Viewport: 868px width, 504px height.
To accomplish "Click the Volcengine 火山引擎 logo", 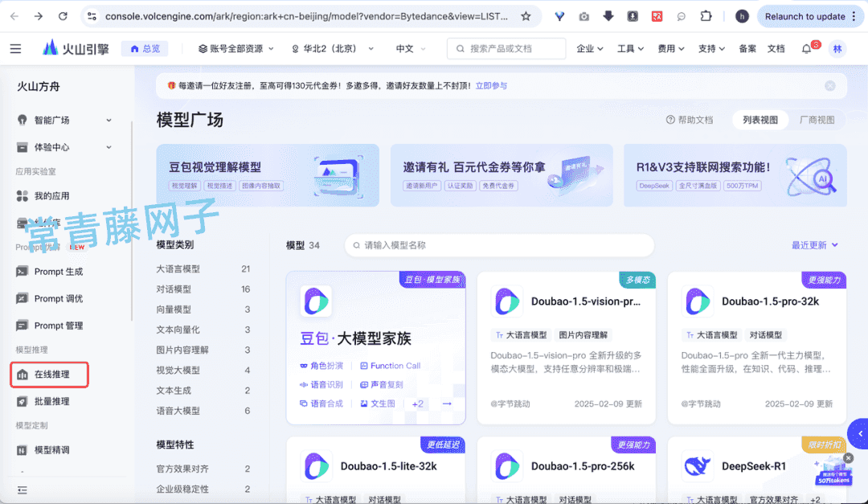I will tap(76, 49).
